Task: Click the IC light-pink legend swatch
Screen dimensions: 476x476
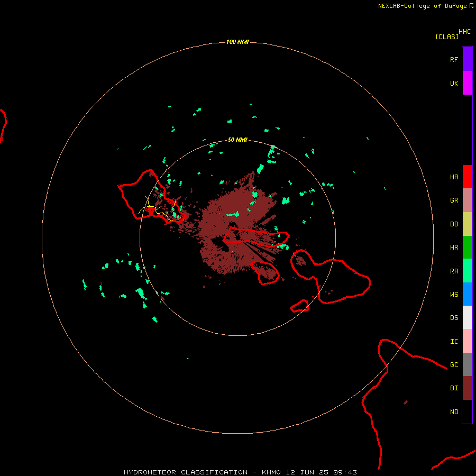Action: click(467, 341)
